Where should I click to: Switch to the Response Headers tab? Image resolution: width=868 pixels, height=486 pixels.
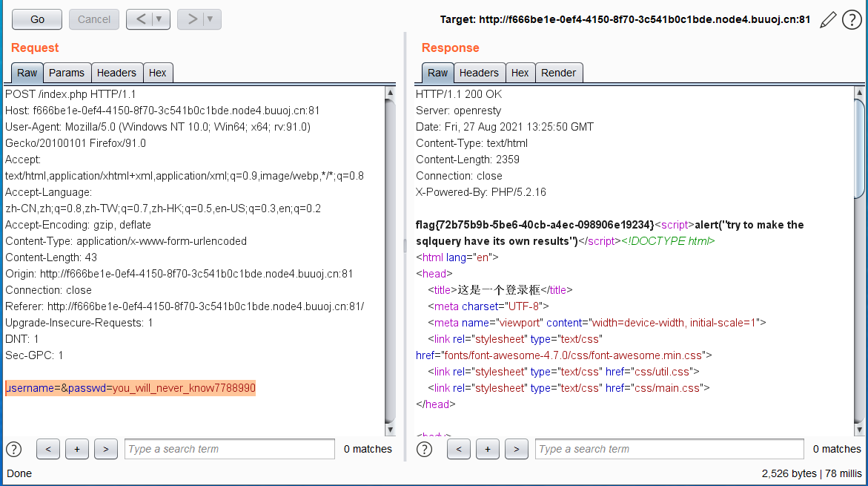478,73
